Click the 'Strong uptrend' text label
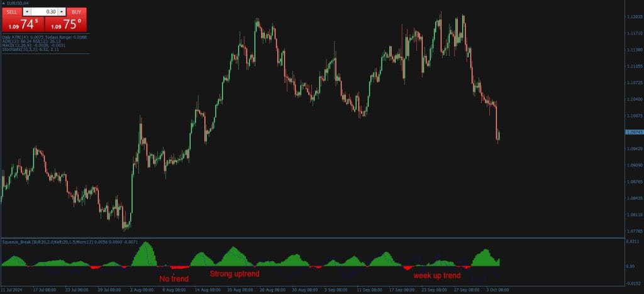The image size is (644, 294). pos(234,274)
